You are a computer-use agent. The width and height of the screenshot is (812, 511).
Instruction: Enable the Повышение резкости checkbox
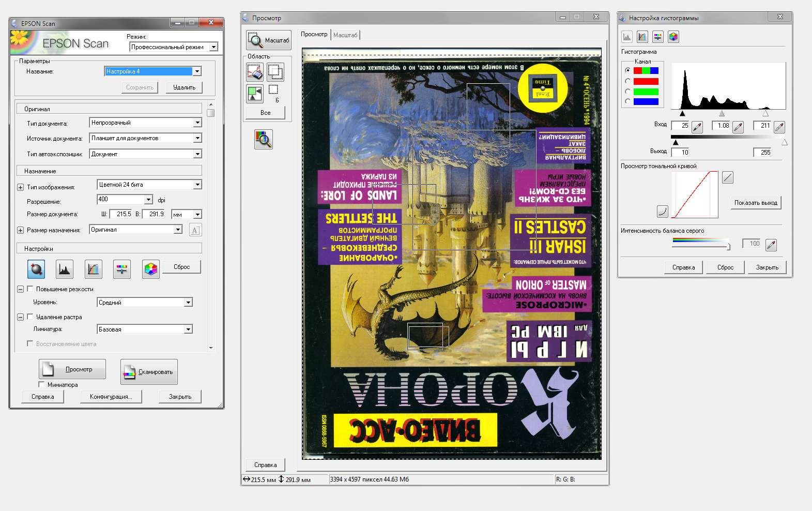30,289
